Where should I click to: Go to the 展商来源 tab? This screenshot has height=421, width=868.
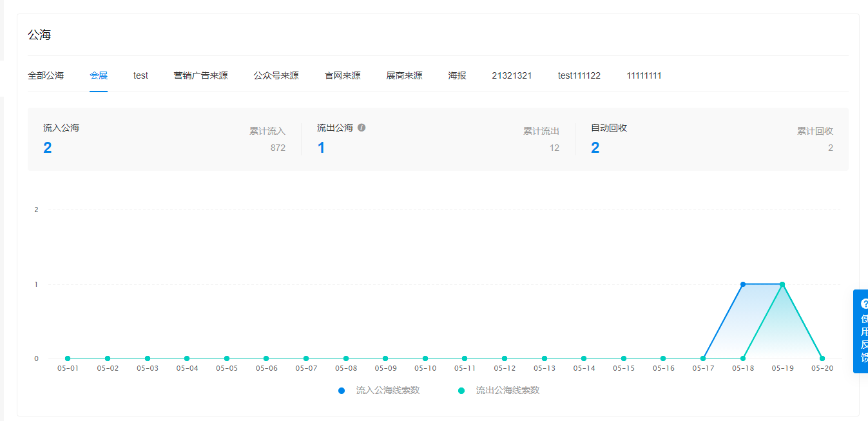tap(404, 75)
